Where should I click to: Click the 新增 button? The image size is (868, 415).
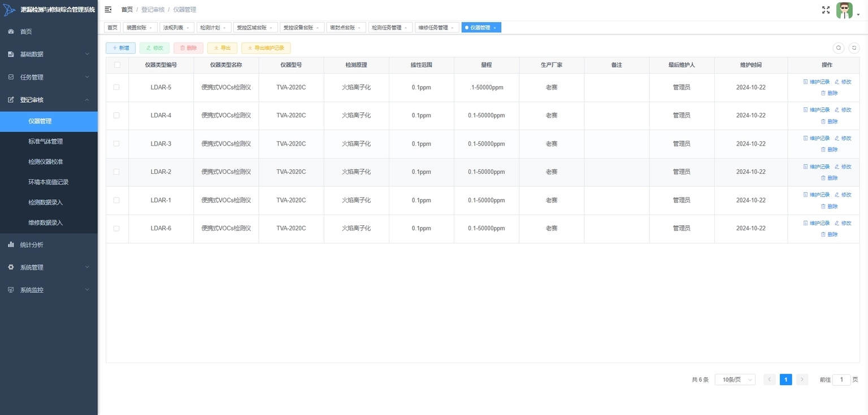point(120,48)
